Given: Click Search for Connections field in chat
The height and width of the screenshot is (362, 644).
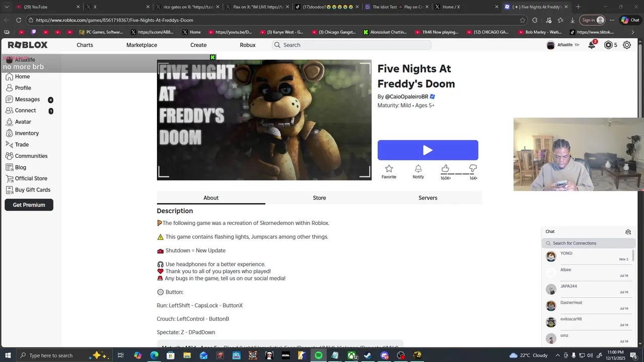Looking at the screenshot, I should [588, 243].
